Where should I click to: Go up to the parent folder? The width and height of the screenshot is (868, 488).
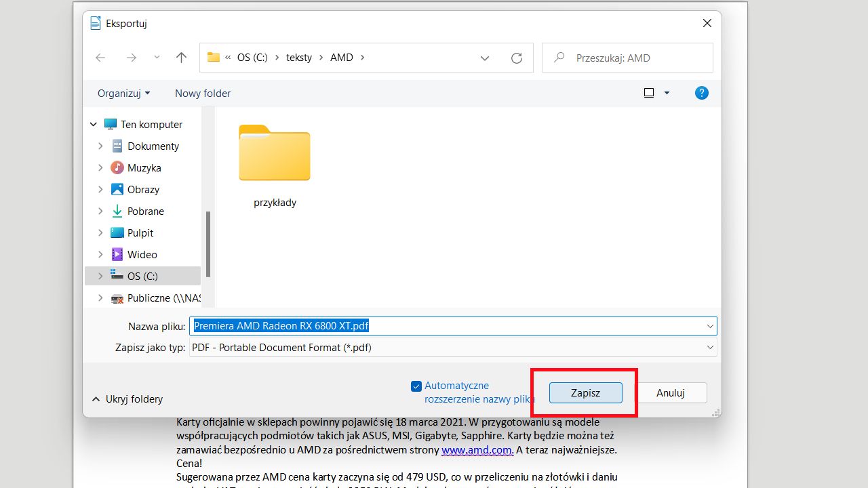click(181, 58)
